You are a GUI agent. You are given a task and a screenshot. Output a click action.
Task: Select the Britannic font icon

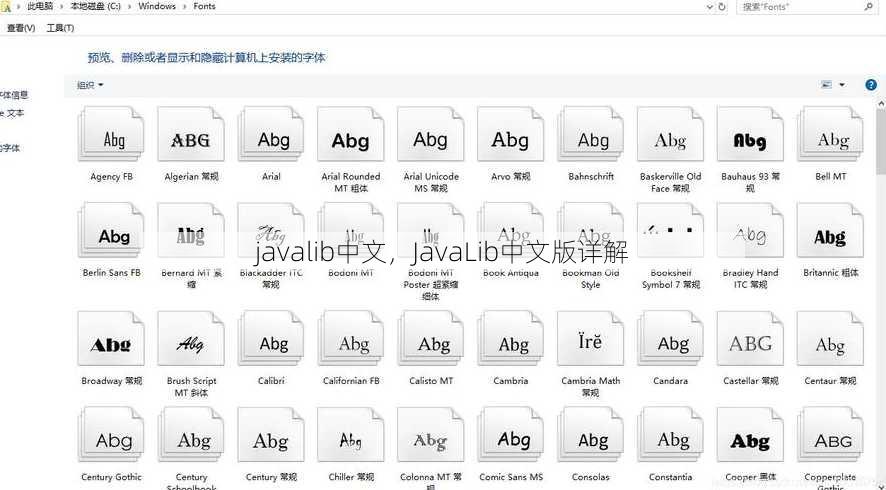point(830,231)
